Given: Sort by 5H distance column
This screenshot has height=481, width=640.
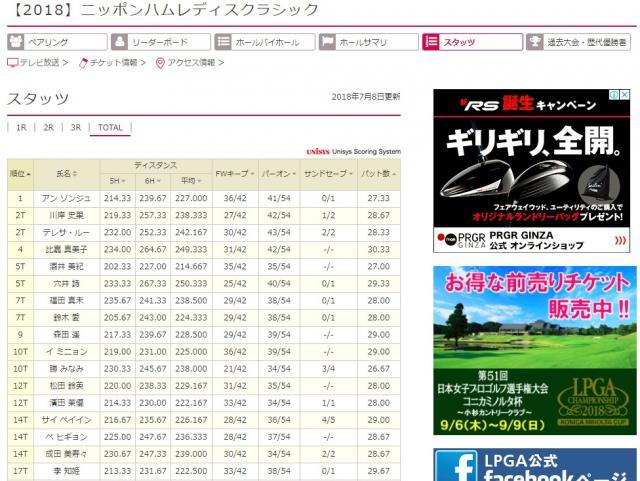Looking at the screenshot, I should [x=118, y=181].
